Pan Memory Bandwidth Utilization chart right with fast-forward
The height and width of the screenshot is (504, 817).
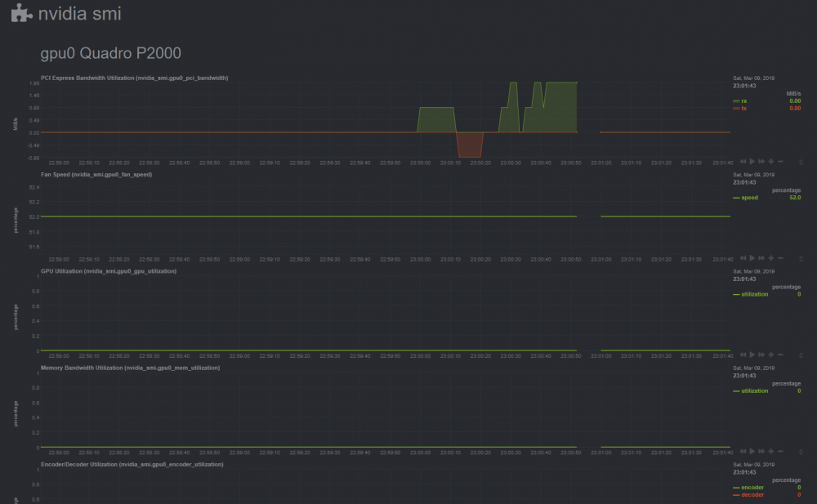click(x=761, y=452)
